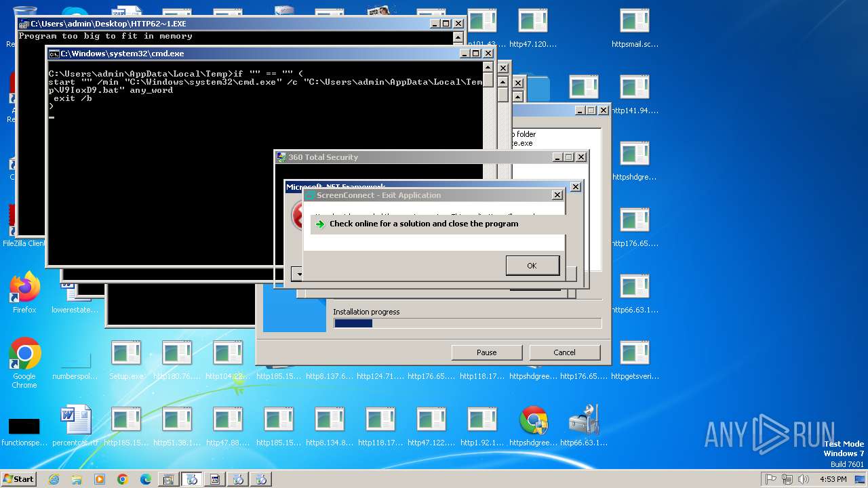Open Google Chrome desktop shortcut

(x=24, y=363)
